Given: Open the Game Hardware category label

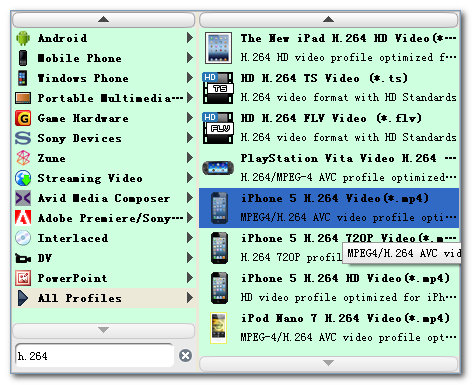Looking at the screenshot, I should pyautogui.click(x=83, y=118).
